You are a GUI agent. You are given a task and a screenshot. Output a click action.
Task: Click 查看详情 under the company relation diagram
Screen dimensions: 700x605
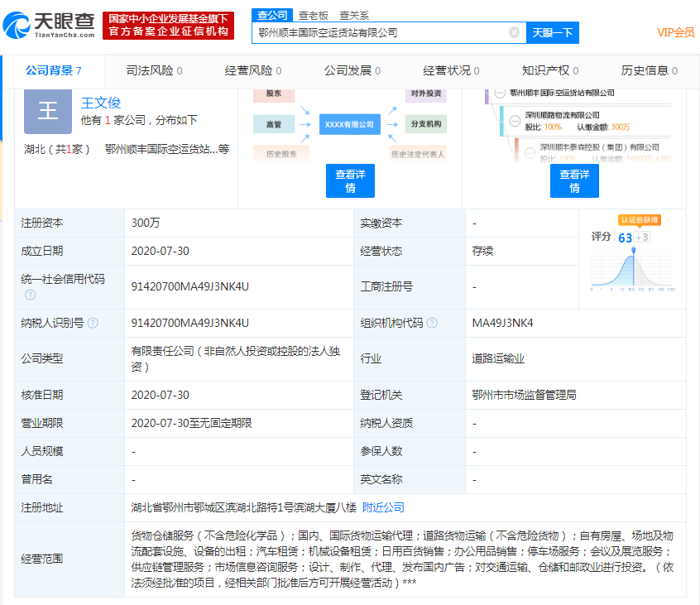(351, 180)
